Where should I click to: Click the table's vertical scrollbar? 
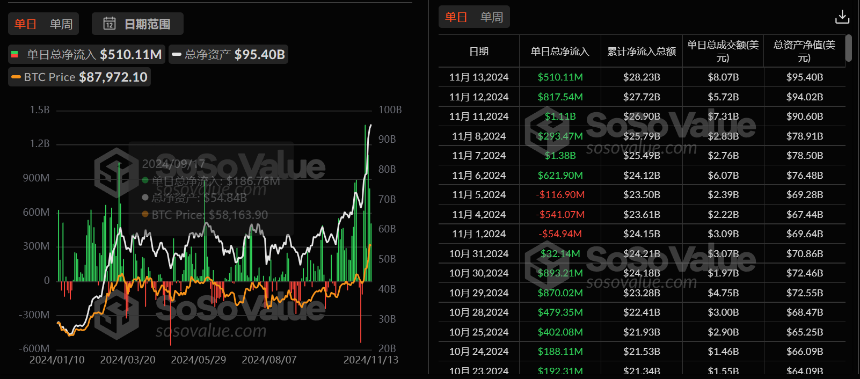tap(849, 47)
